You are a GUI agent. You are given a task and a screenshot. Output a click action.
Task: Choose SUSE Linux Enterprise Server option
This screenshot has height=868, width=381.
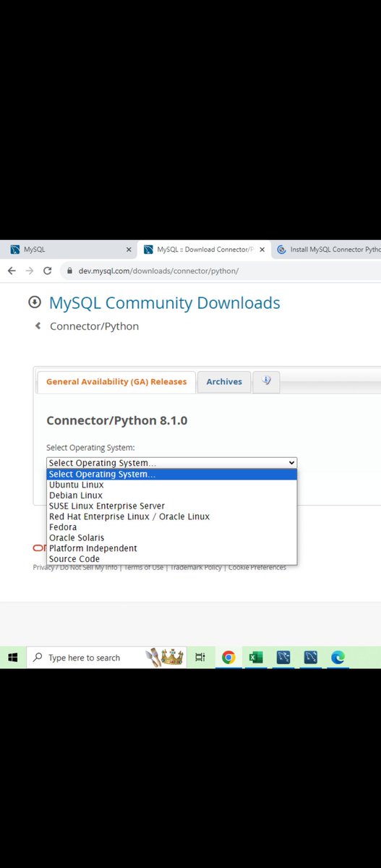171,506
